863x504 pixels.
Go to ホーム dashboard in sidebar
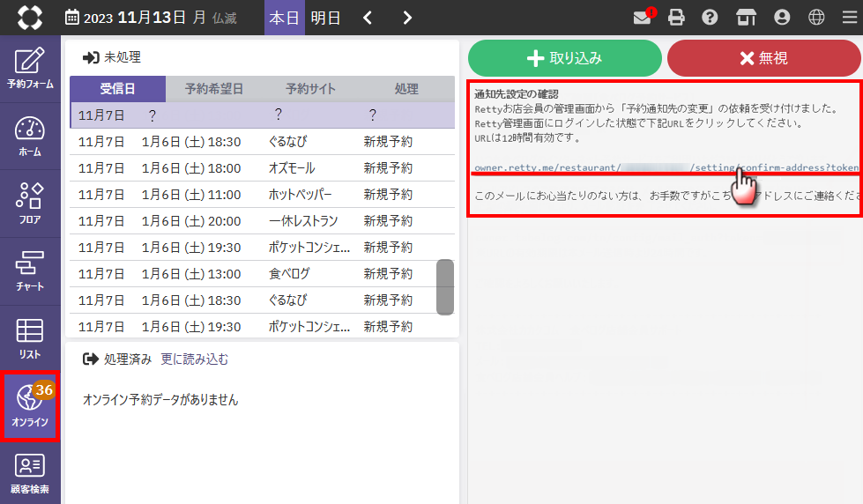30,137
